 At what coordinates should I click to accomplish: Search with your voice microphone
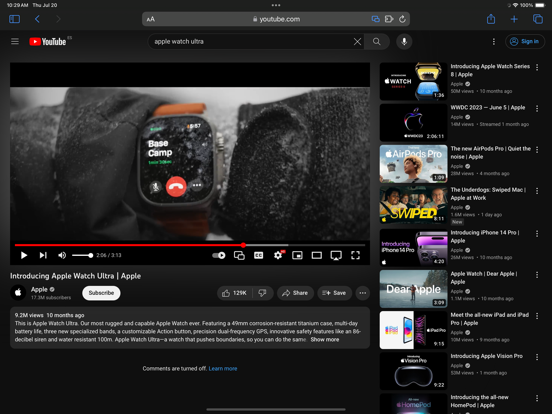pos(404,42)
